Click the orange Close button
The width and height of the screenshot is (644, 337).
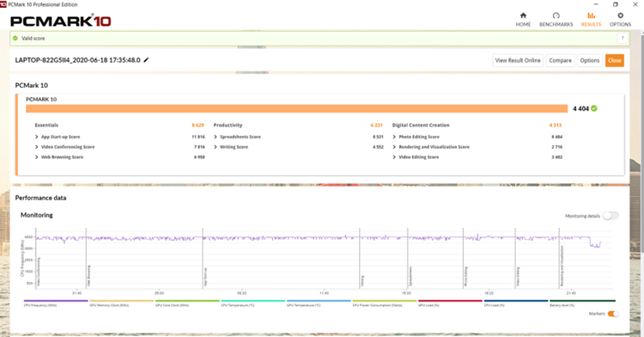(615, 60)
